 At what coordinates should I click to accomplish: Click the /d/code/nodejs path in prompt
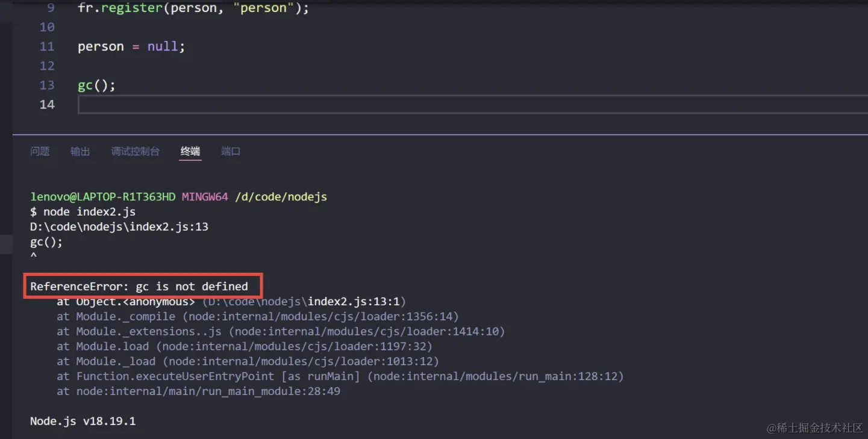coord(281,197)
